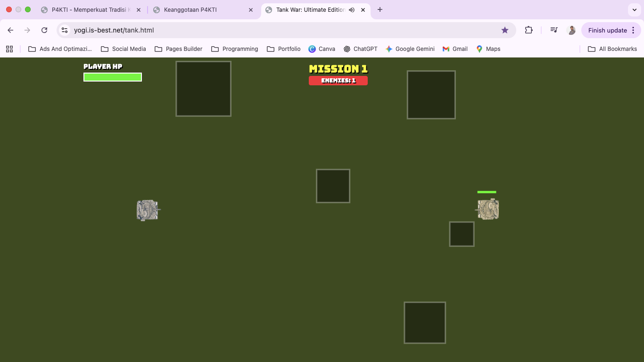The height and width of the screenshot is (362, 644).
Task: Switch to the Keanggotaan P4KTI tab
Action: coord(190,10)
